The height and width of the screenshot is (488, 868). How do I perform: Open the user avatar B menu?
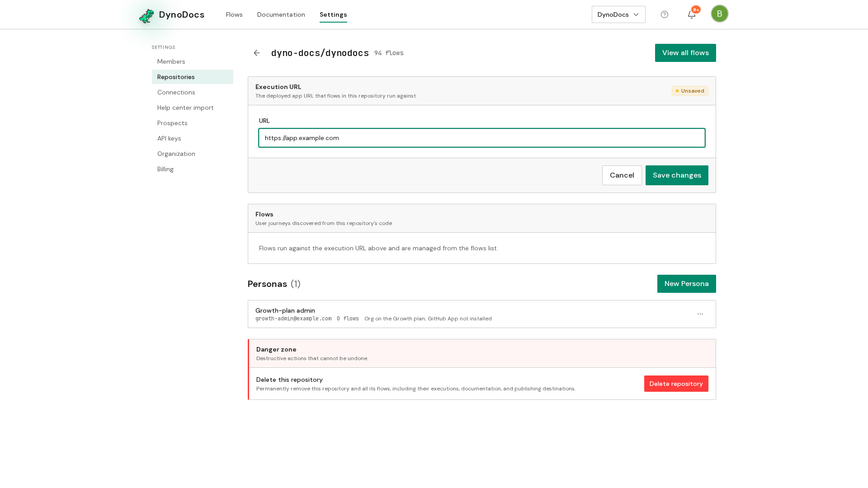pyautogui.click(x=720, y=14)
